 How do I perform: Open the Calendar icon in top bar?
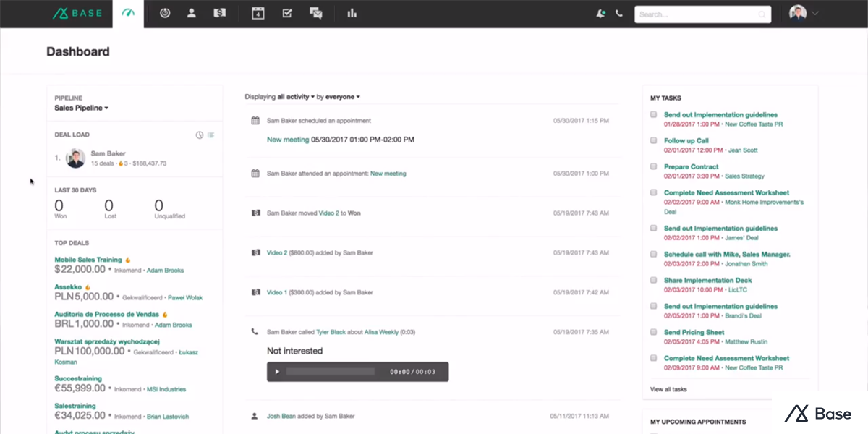(x=258, y=13)
